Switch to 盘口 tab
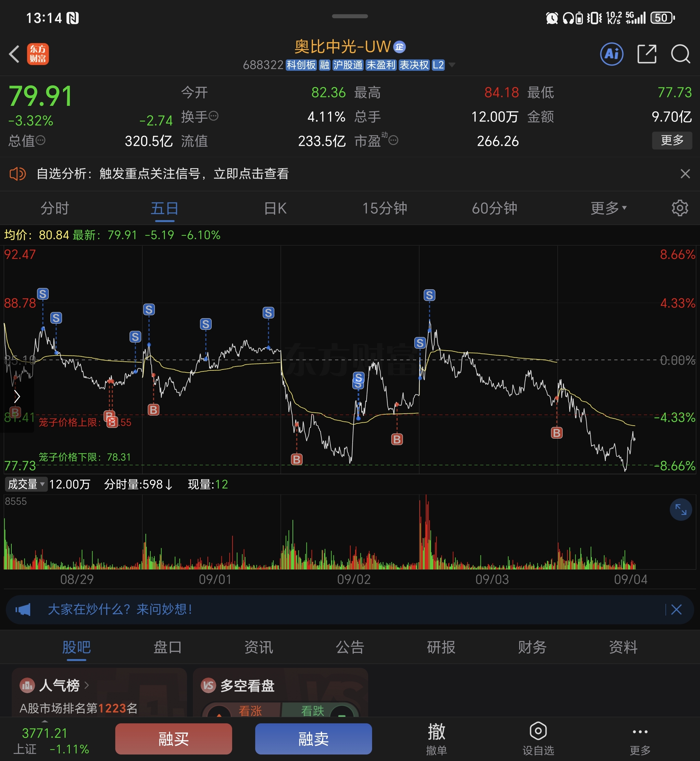Screen dimensions: 700x761 tap(168, 647)
